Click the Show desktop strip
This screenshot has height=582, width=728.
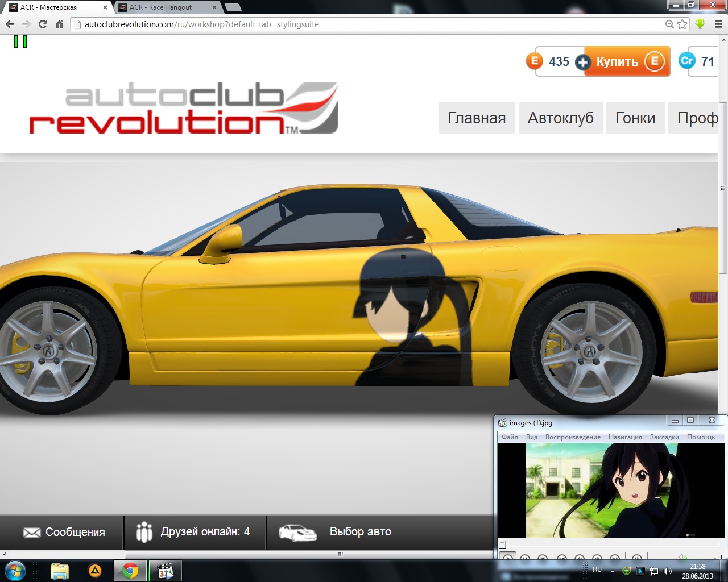[x=724, y=571]
